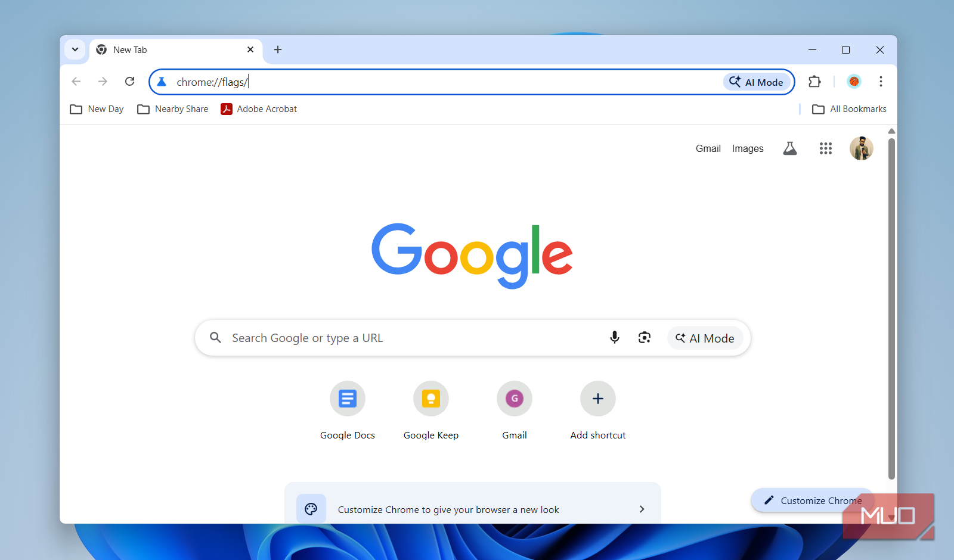Activate AI Mode in the address bar
This screenshot has height=560, width=954.
click(757, 82)
